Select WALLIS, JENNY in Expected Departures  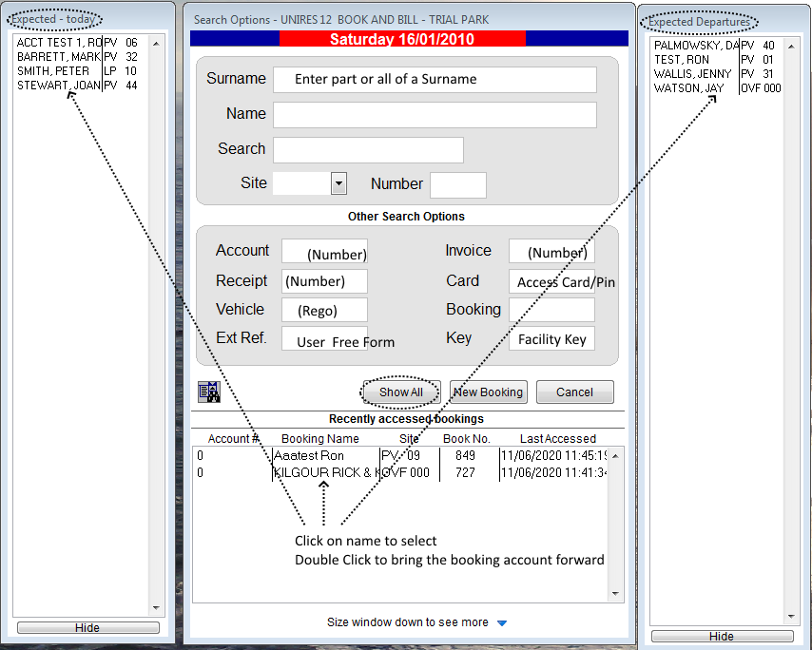693,74
